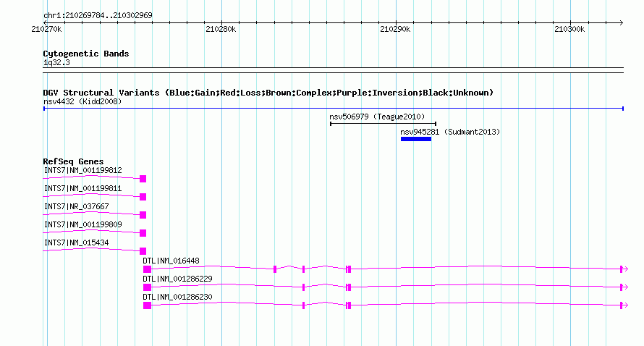Click the black nsv506979 variant bar
This screenshot has width=644, height=346.
click(x=384, y=124)
